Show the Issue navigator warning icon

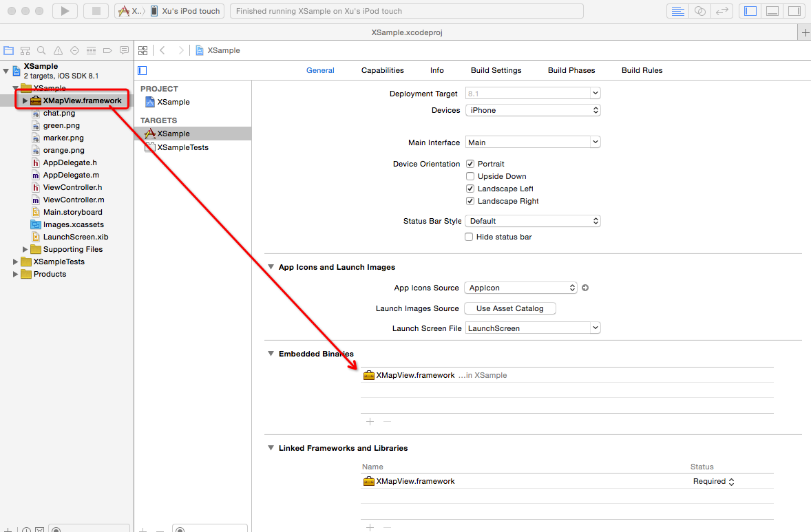click(58, 50)
